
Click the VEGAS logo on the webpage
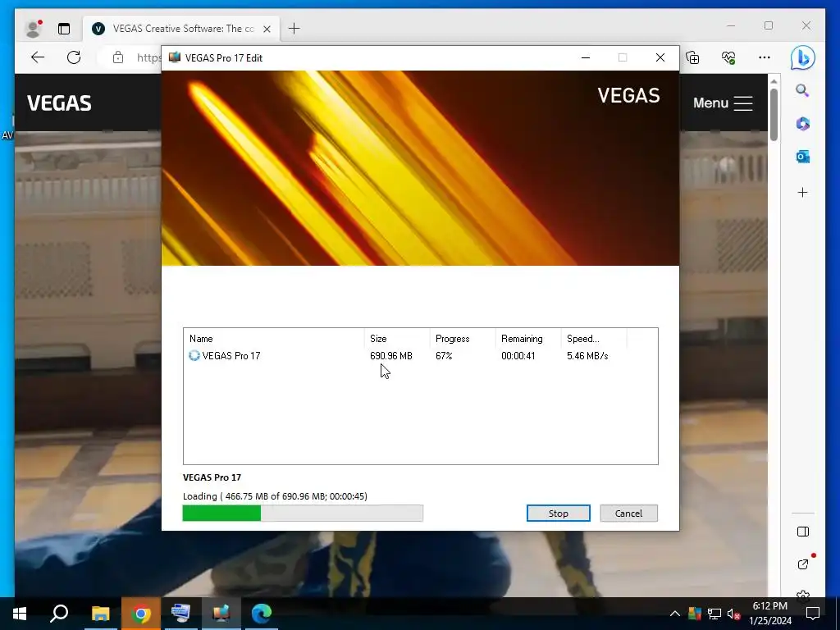59,103
